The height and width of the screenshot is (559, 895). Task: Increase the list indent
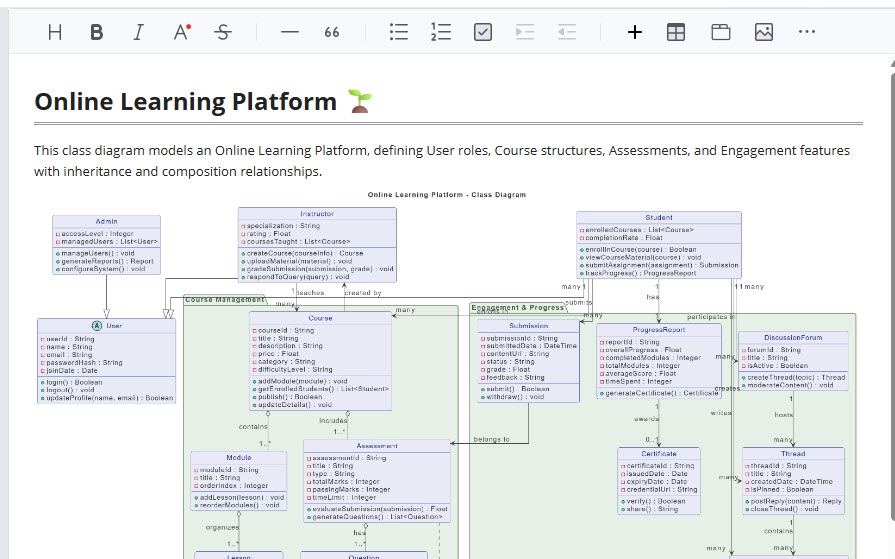click(525, 32)
